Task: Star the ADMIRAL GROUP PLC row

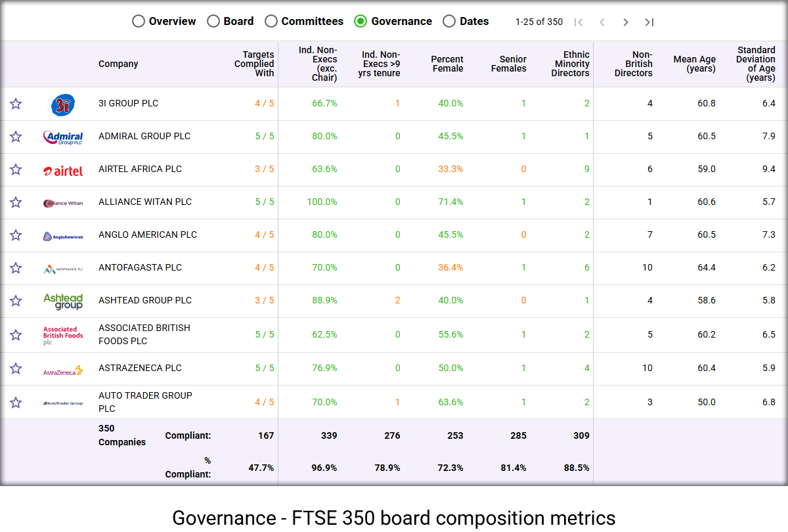Action: [x=16, y=137]
